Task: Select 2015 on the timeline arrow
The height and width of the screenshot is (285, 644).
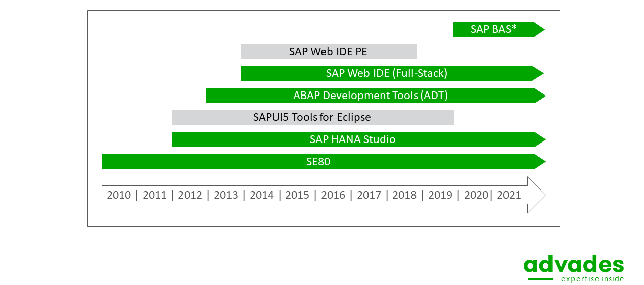Action: coord(297,195)
